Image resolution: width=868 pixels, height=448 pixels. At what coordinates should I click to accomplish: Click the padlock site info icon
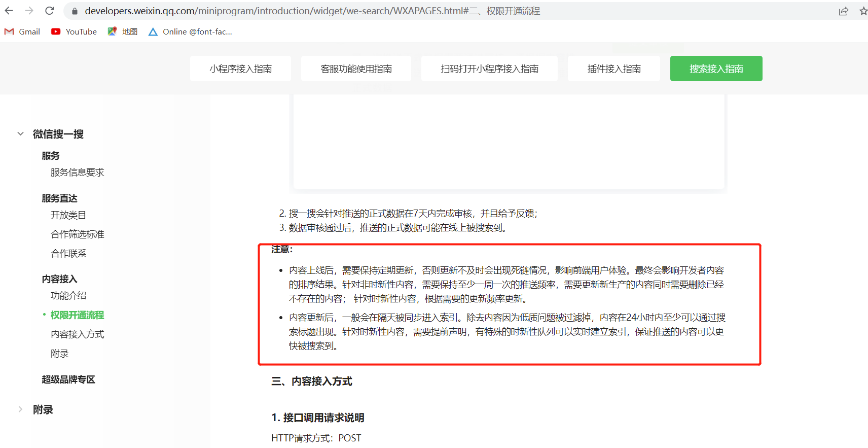click(x=75, y=11)
